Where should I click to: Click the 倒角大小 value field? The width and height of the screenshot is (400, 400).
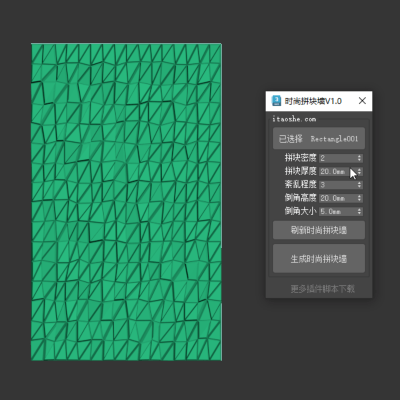337,211
